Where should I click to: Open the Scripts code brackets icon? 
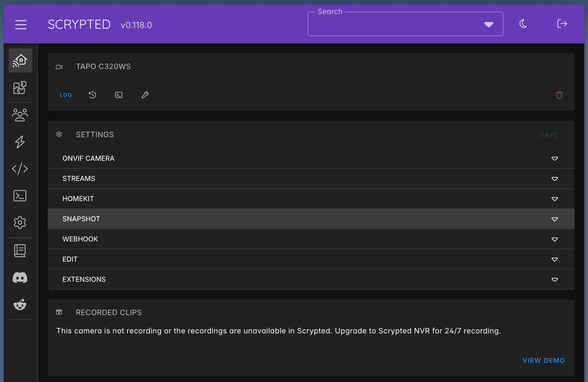(20, 169)
